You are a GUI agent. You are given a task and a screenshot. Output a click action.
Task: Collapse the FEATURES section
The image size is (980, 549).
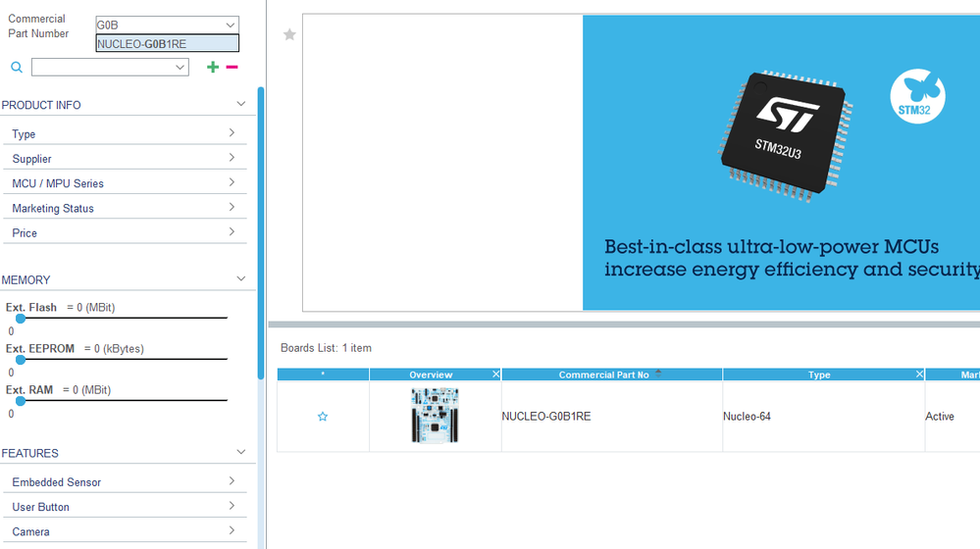coord(241,452)
